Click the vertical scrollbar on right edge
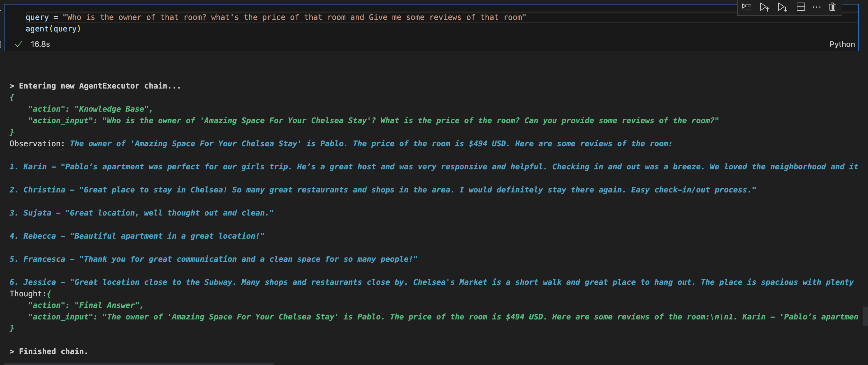 865,316
